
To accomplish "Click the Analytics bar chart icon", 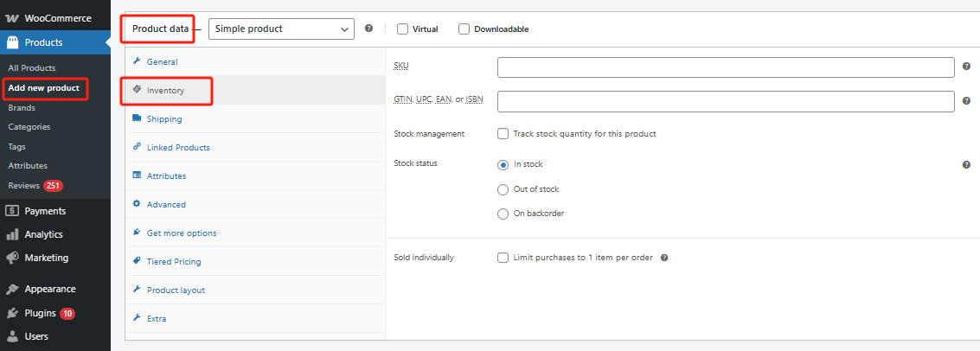I will [x=12, y=234].
